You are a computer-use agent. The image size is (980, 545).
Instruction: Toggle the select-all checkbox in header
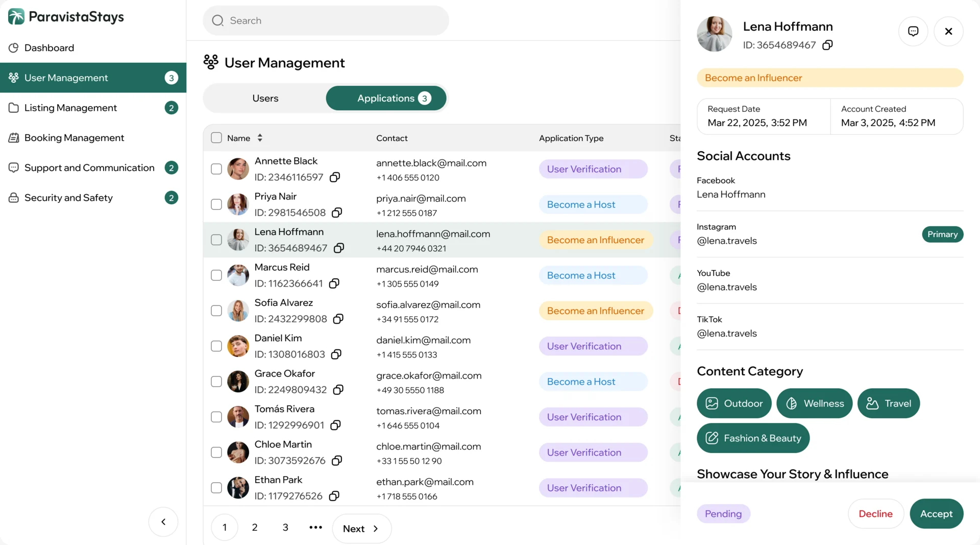pos(216,138)
